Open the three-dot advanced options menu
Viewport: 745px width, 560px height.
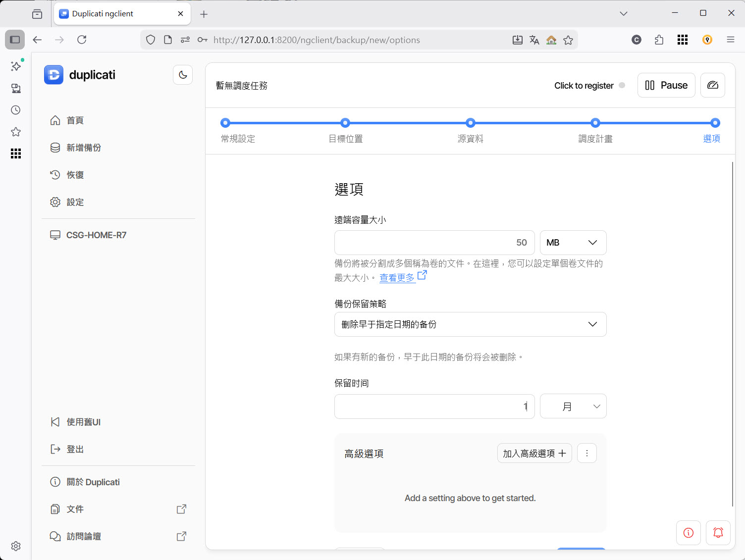(x=586, y=453)
